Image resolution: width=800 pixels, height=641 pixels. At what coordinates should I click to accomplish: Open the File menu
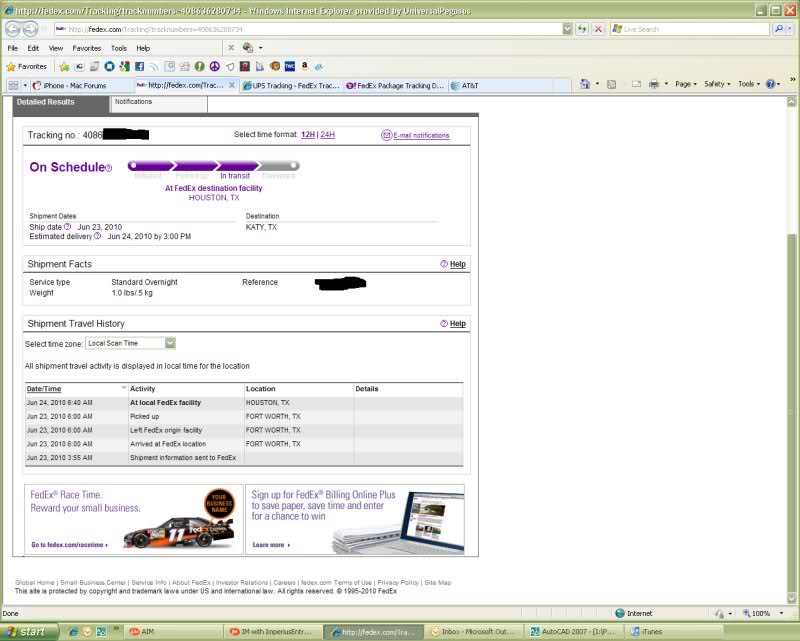(x=13, y=48)
